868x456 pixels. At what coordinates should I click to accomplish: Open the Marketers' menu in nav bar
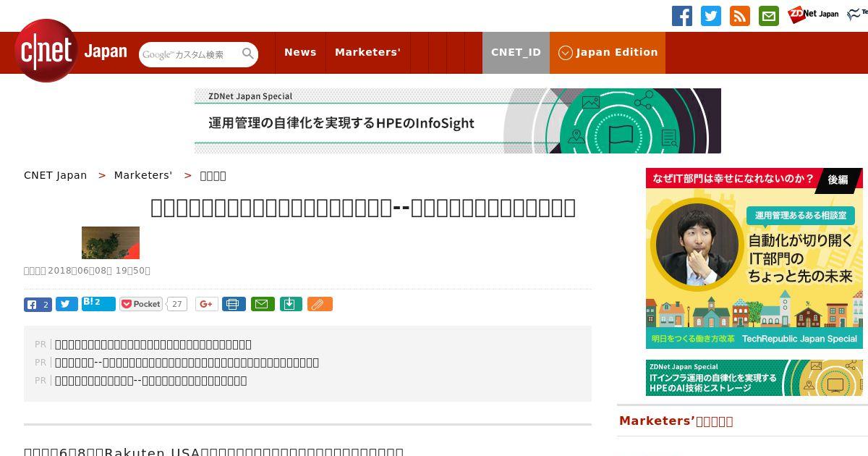[x=367, y=52]
